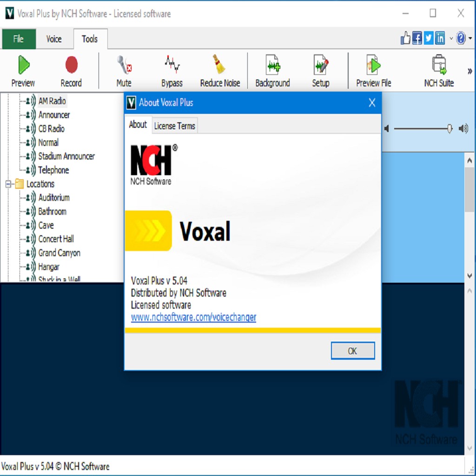Share Voxal on Facebook
This screenshot has width=476, height=476.
pos(416,38)
